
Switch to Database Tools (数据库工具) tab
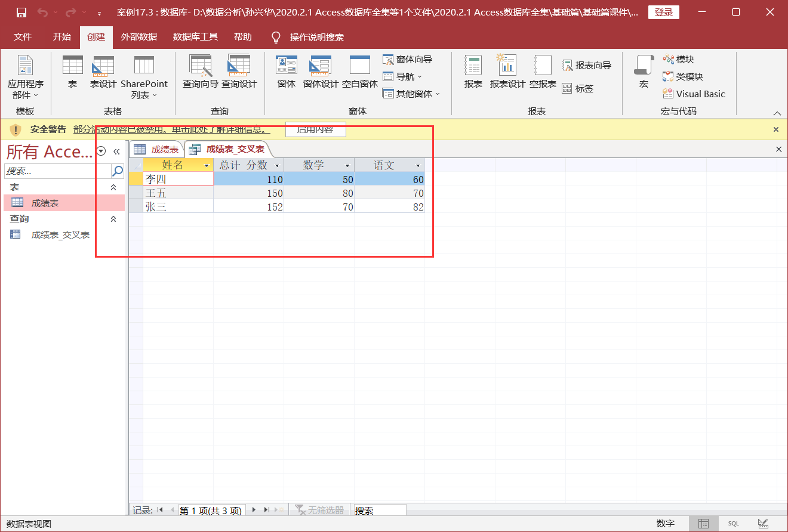(195, 37)
